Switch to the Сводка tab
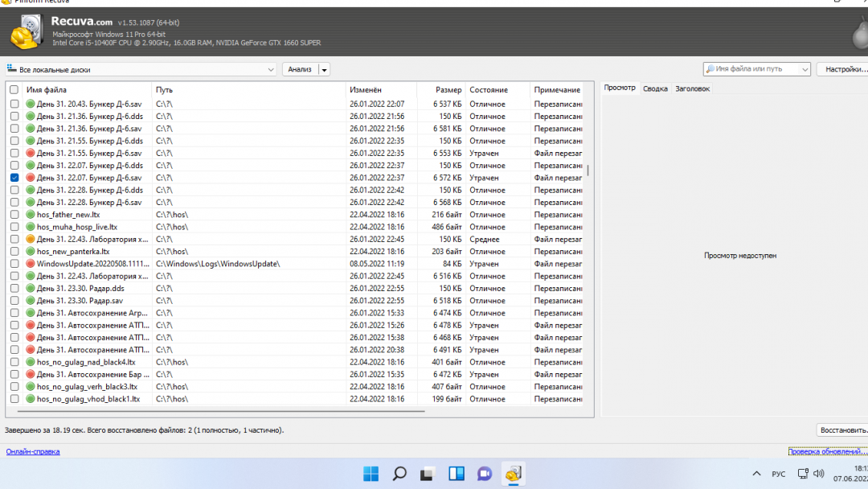 coord(656,88)
